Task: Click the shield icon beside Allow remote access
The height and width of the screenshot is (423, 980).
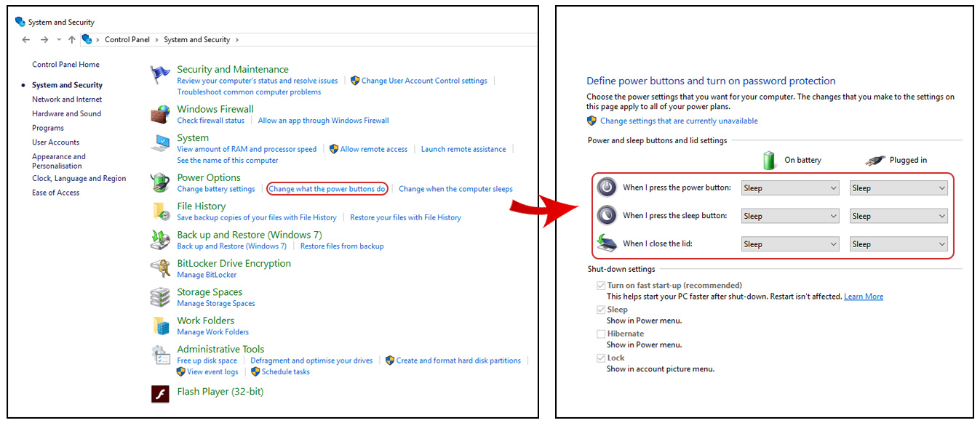Action: click(334, 149)
